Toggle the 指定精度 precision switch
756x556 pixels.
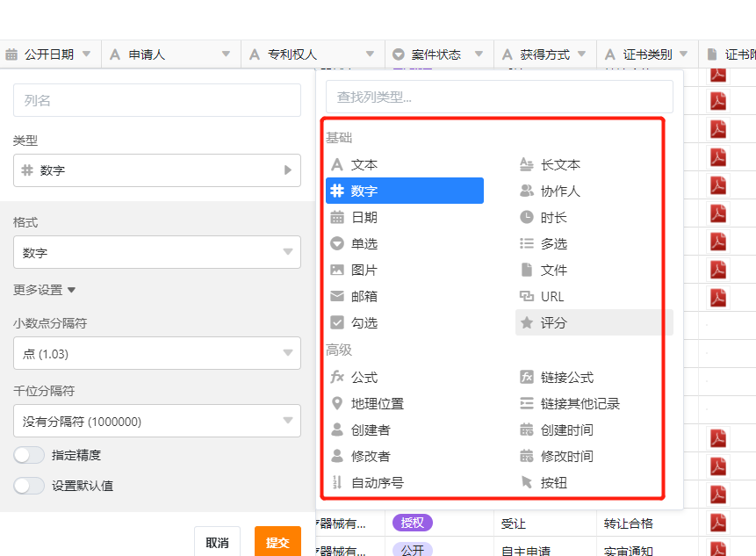point(29,455)
